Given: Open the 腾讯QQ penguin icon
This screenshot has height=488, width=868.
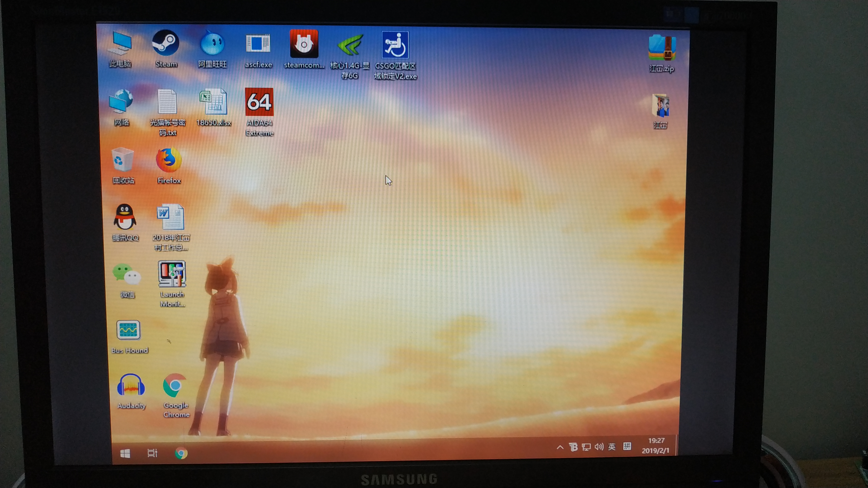Looking at the screenshot, I should click(125, 223).
